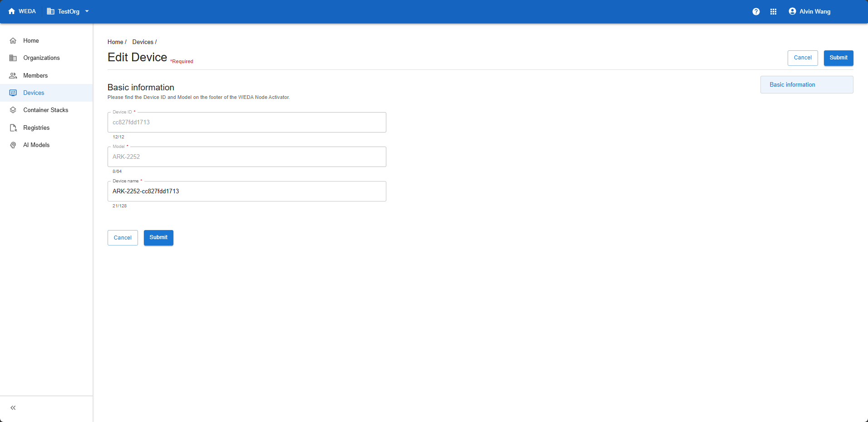Image resolution: width=868 pixels, height=422 pixels.
Task: Open the help question mark icon
Action: click(756, 12)
